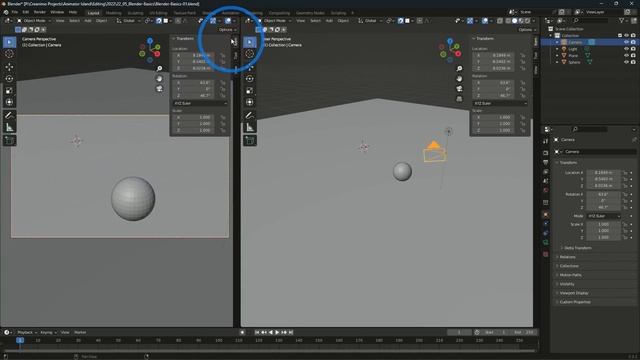
Task: Open the Object Constraint properties tab icon
Action: [x=546, y=233]
